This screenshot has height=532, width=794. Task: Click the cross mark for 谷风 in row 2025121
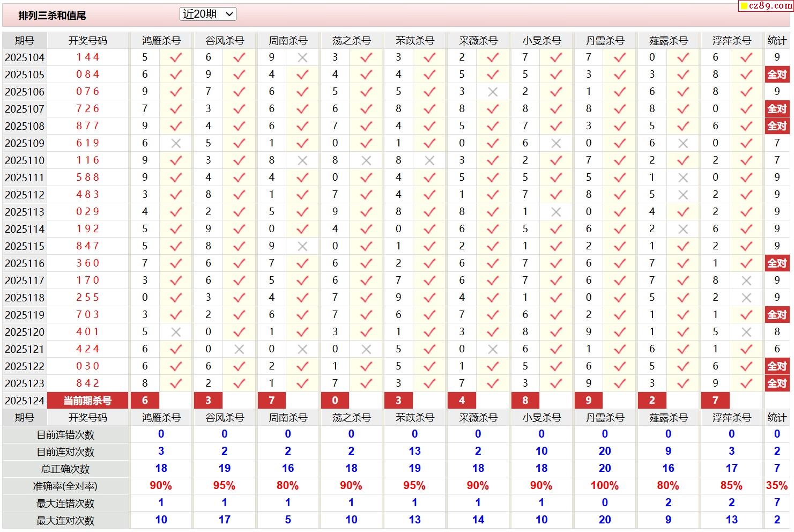point(239,349)
